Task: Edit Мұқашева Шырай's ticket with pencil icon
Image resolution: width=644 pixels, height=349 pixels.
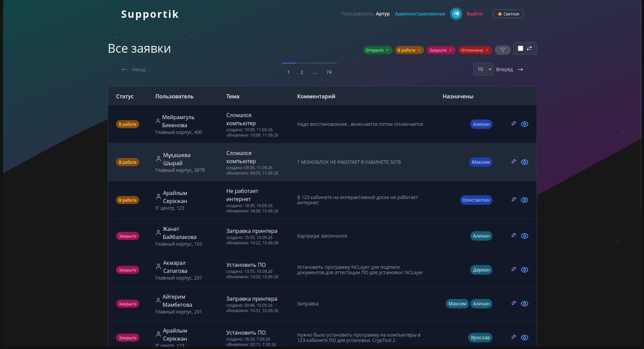Action: [514, 161]
